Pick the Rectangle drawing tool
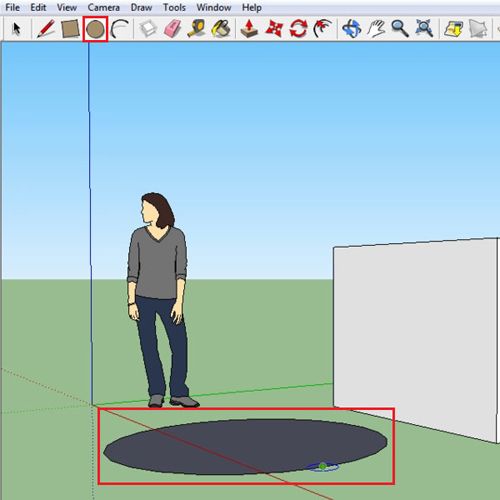500x500 pixels. (x=70, y=29)
